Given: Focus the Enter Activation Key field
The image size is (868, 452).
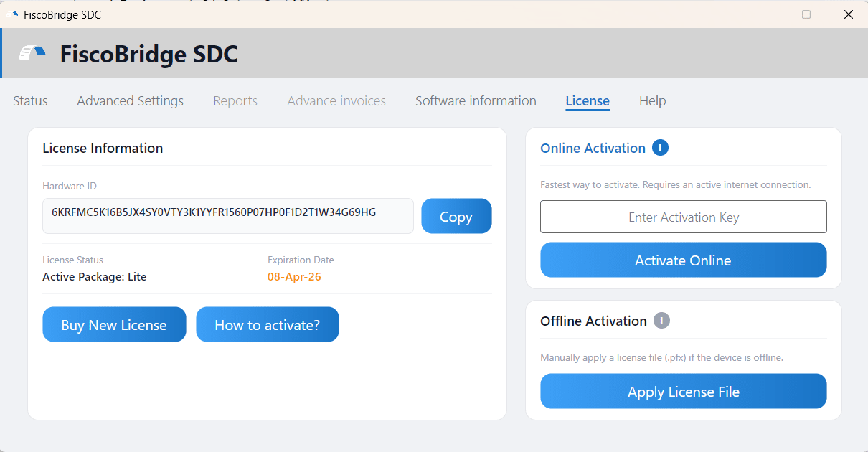Looking at the screenshot, I should pyautogui.click(x=683, y=217).
